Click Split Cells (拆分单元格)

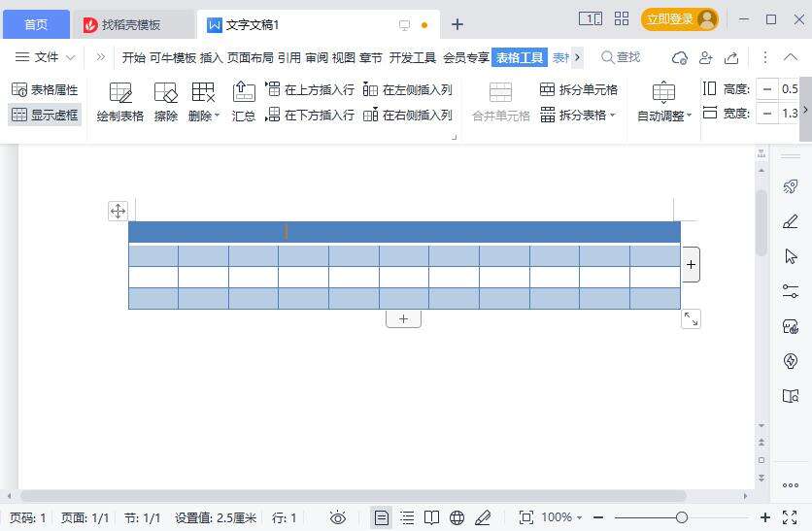tap(579, 89)
